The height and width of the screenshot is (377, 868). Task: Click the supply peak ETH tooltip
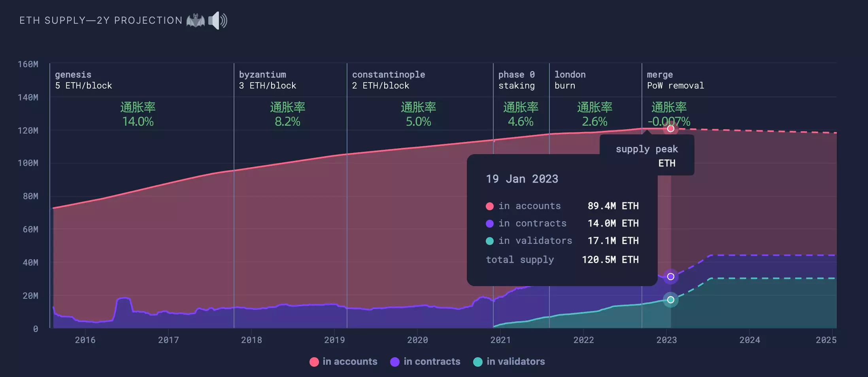[x=647, y=155]
